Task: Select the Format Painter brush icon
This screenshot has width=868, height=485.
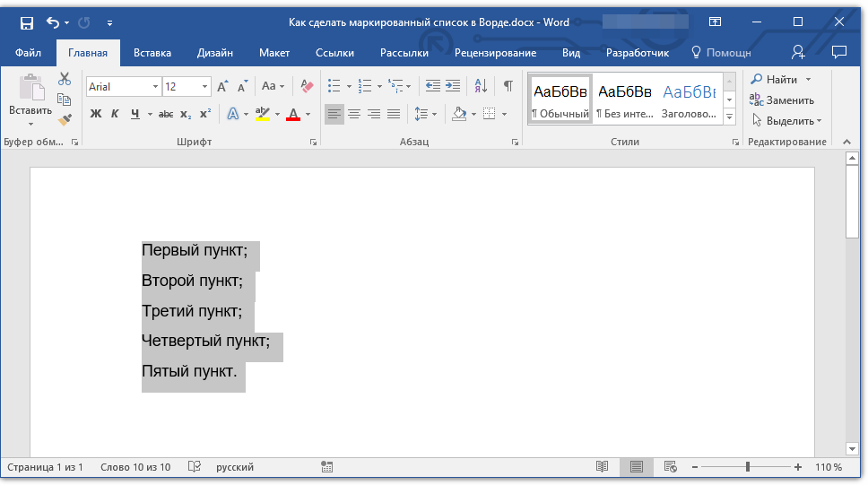Action: (65, 119)
